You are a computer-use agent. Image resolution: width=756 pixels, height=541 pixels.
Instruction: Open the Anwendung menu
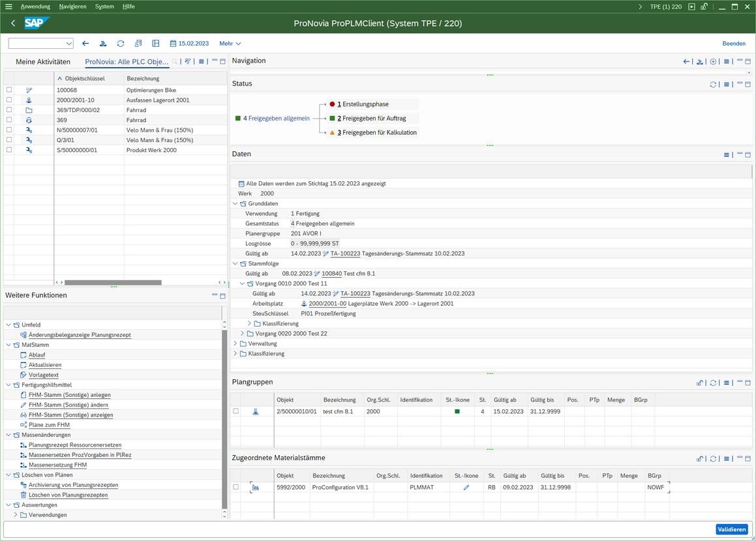(35, 7)
